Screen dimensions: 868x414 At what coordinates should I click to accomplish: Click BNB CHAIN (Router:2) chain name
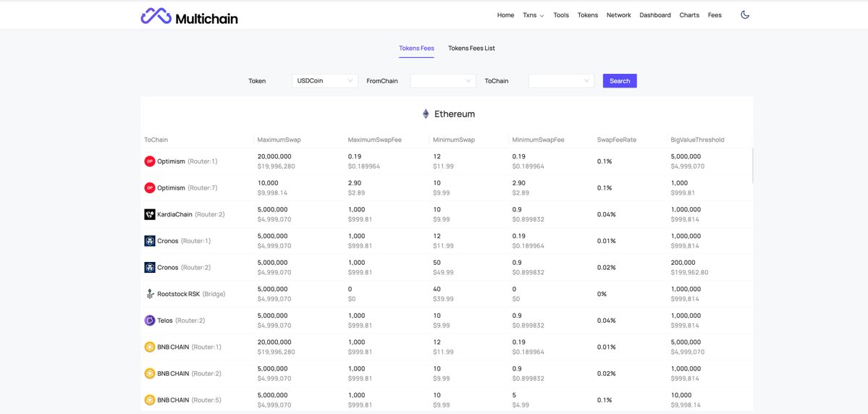190,373
